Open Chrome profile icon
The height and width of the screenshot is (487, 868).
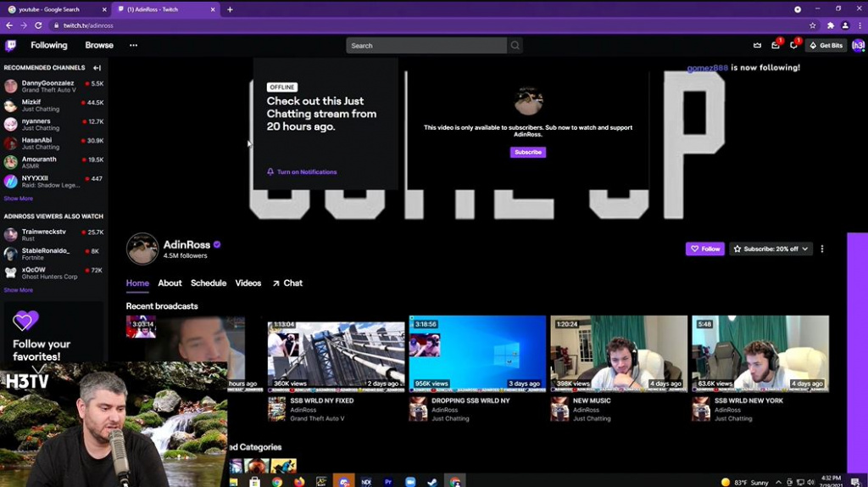[845, 25]
